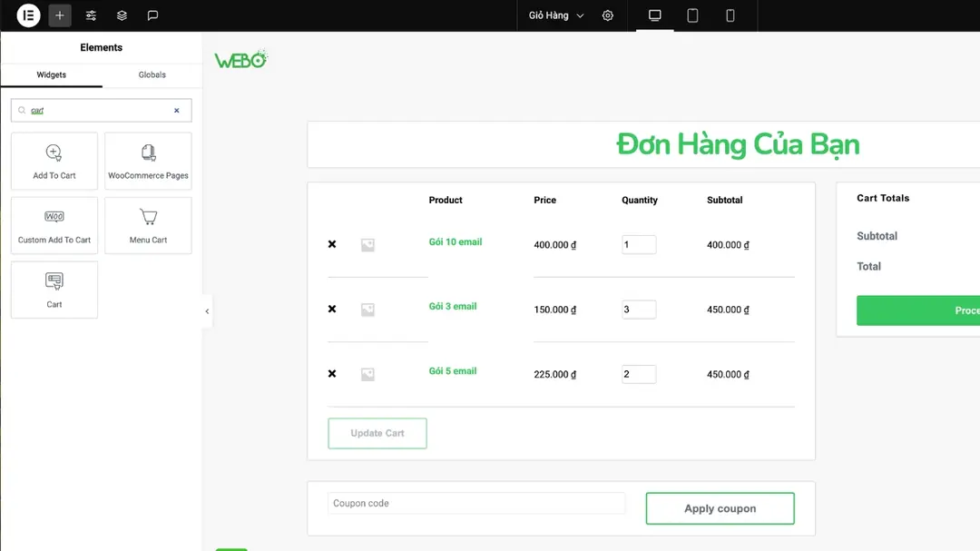980x551 pixels.
Task: Switch to the Widgets tab
Action: 51,75
